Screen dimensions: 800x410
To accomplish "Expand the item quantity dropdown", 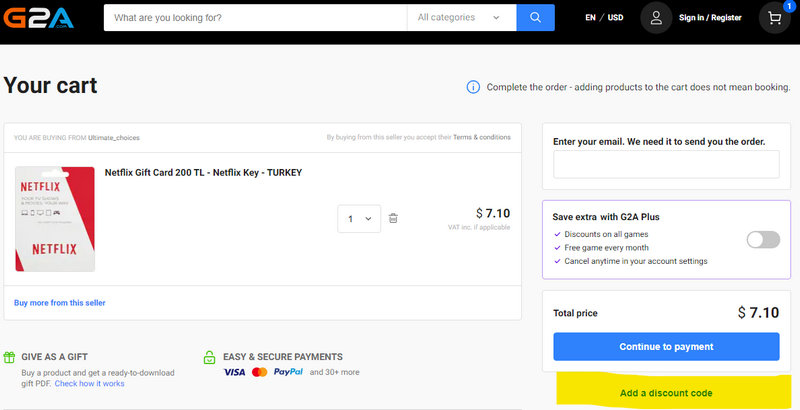I will [359, 218].
